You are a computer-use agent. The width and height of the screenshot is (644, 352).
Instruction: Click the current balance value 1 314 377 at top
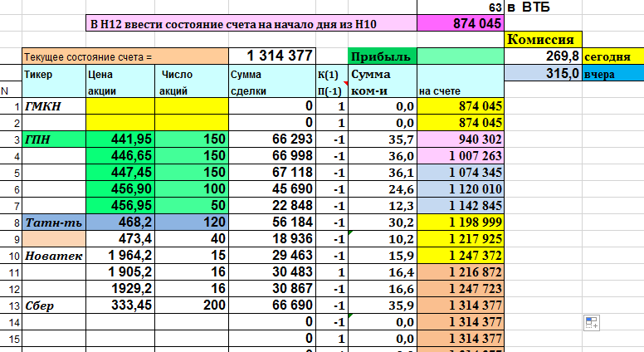[272, 56]
